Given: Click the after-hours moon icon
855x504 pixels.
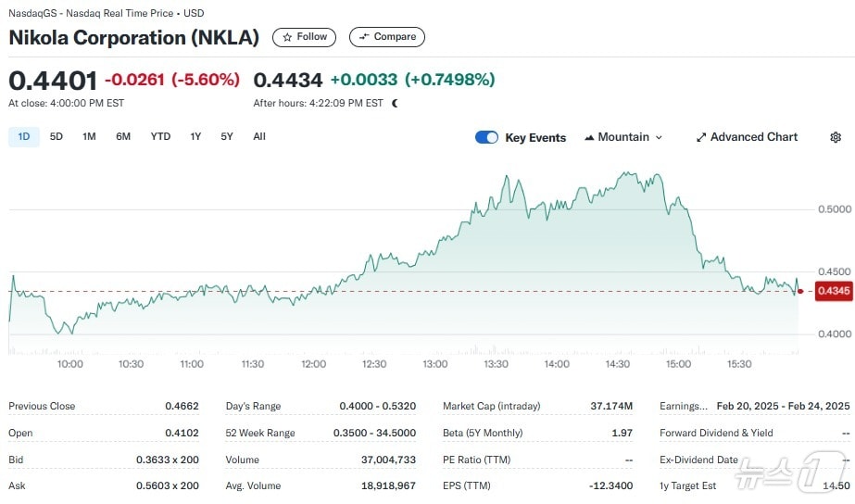Looking at the screenshot, I should tap(395, 104).
